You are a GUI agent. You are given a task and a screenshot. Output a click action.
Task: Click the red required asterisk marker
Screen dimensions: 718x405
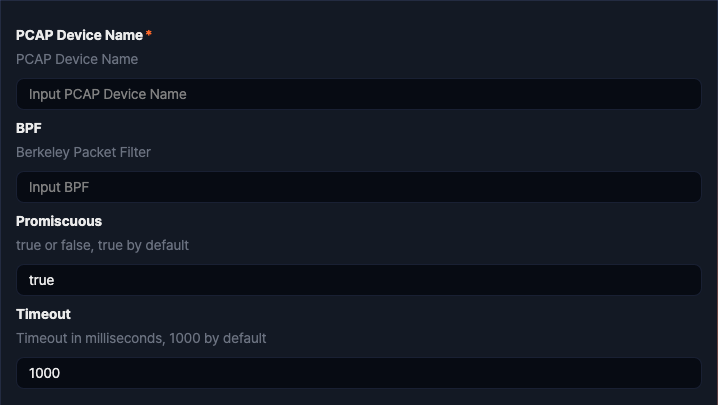coord(149,35)
